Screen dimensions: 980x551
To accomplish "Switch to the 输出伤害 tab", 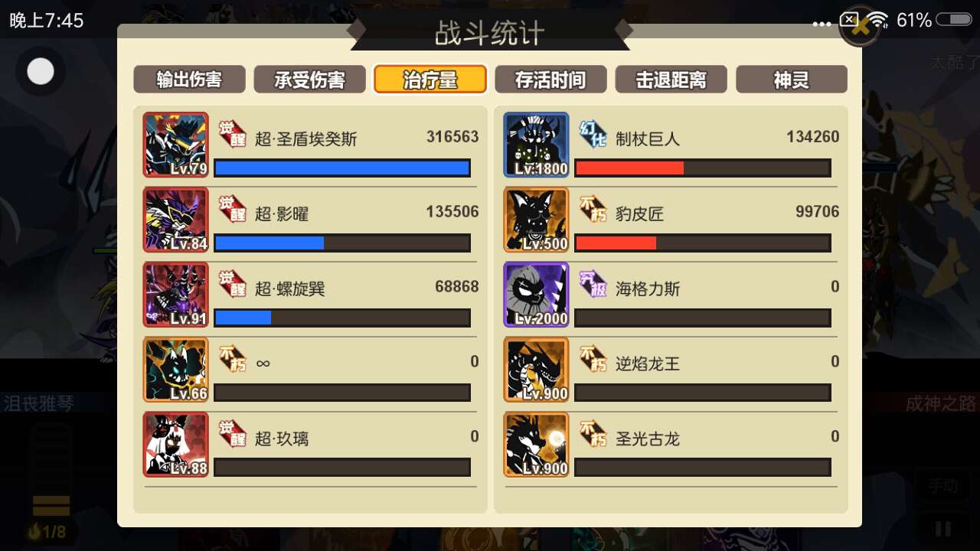I will click(189, 80).
